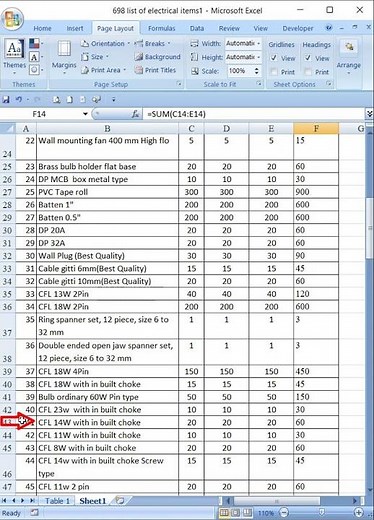This screenshot has width=374, height=520.
Task: Open the Print Area dropdown
Action: 104,70
